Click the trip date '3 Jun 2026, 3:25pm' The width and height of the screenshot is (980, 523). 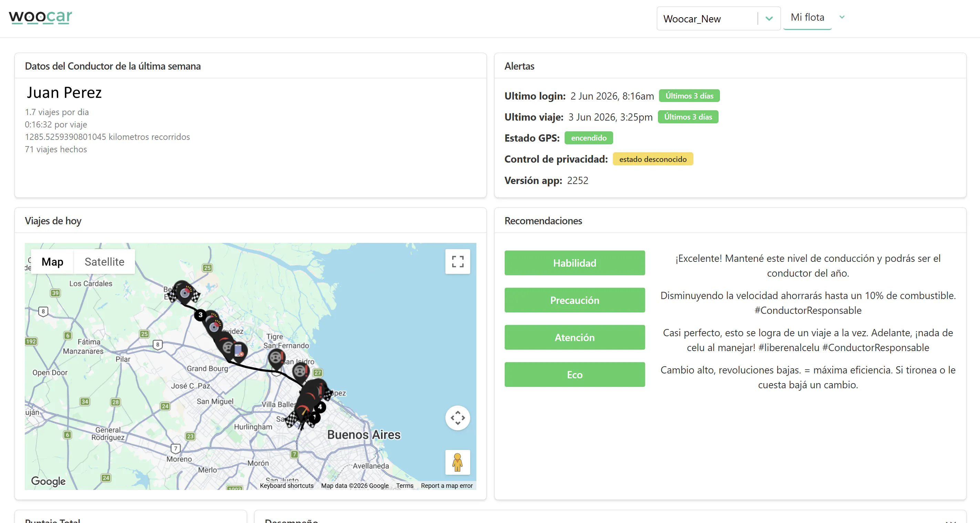pyautogui.click(x=610, y=117)
